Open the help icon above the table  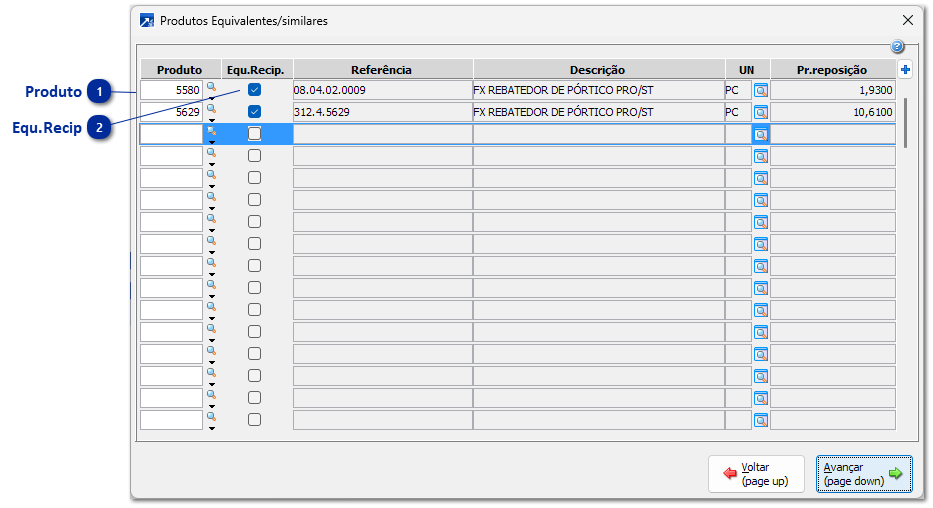[x=897, y=46]
